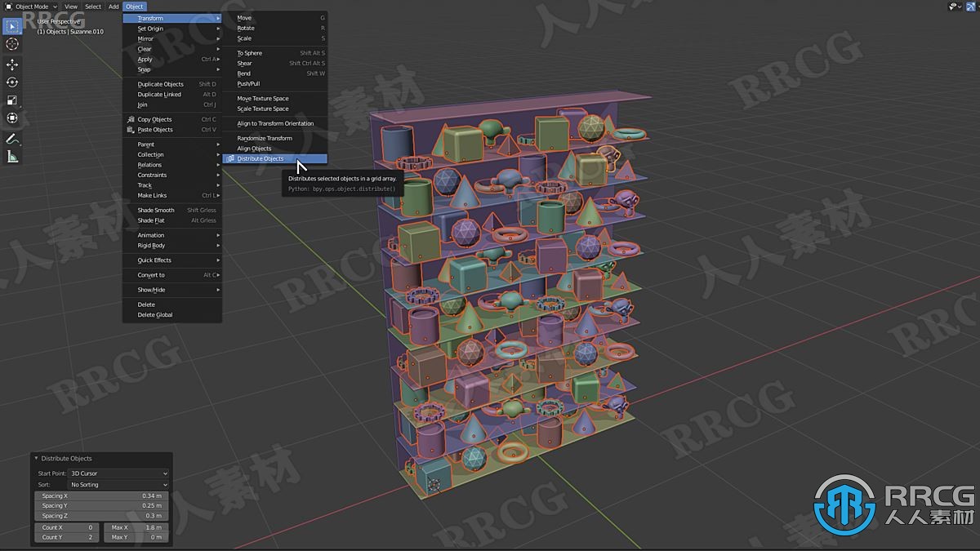
Task: Click the Spacing Z value field
Action: [101, 516]
